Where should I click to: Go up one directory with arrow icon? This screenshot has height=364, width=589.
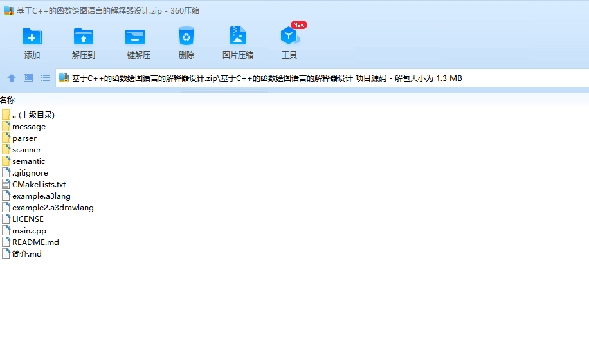pyautogui.click(x=12, y=78)
